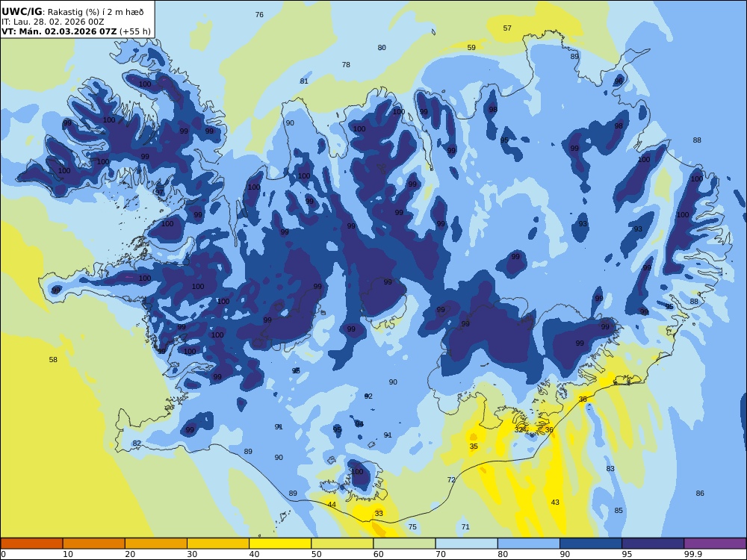Click the humidity value "59" on the map
The height and width of the screenshot is (560, 747).
471,48
